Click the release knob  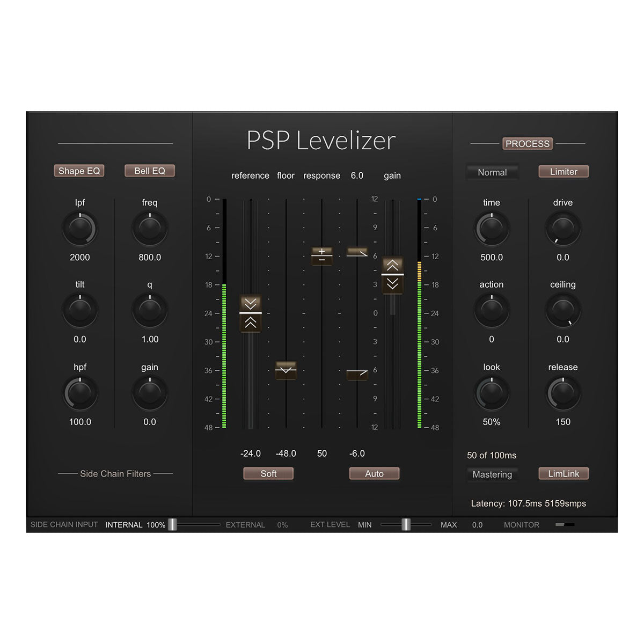[x=563, y=393]
